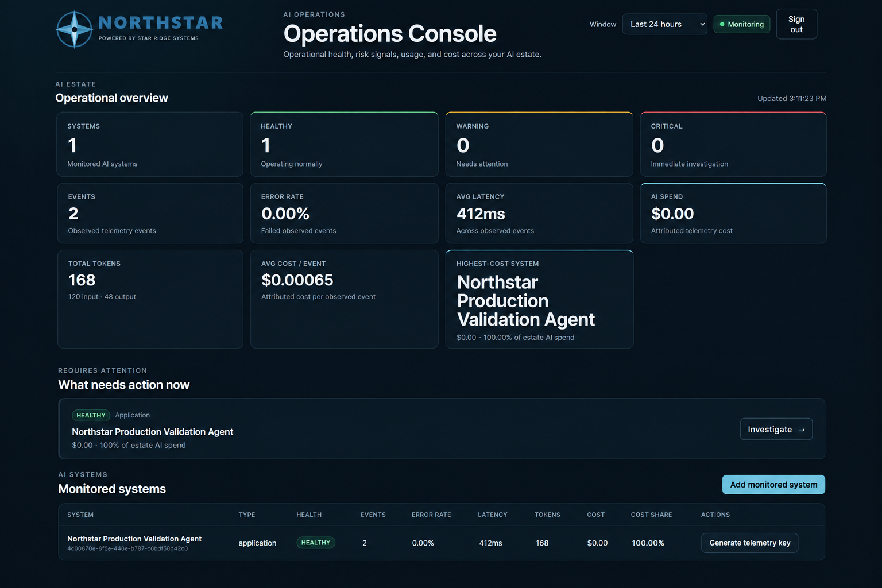Click the "Operations Console" page title

click(390, 34)
